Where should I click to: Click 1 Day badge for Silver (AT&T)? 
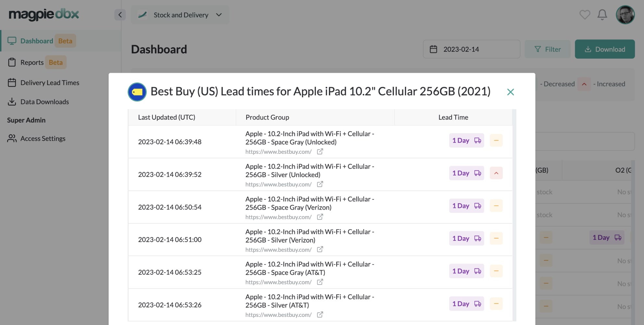coord(466,304)
